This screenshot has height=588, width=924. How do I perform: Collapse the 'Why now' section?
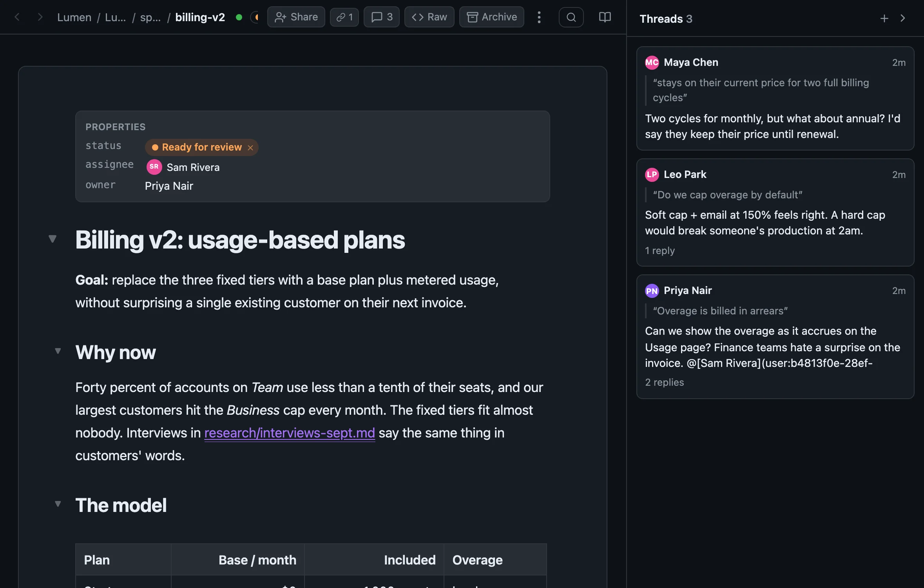pos(58,351)
